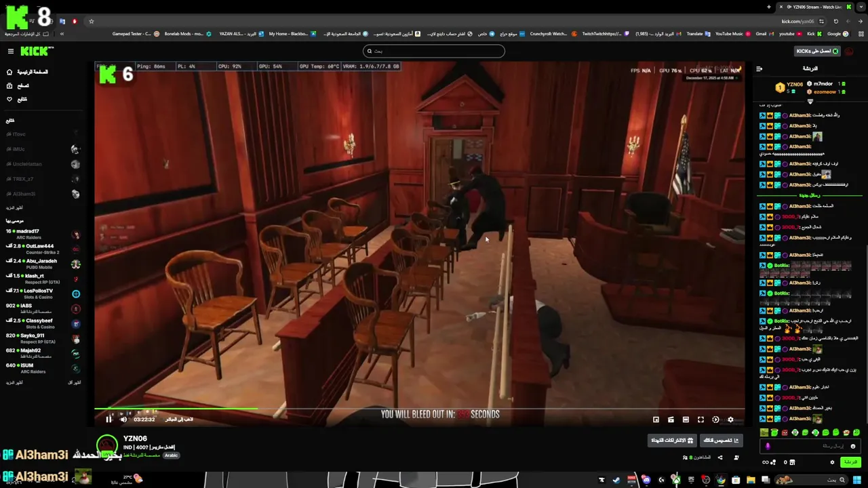Image resolution: width=868 pixels, height=488 pixels.
Task: Share the stream via share icon
Action: tap(720, 457)
